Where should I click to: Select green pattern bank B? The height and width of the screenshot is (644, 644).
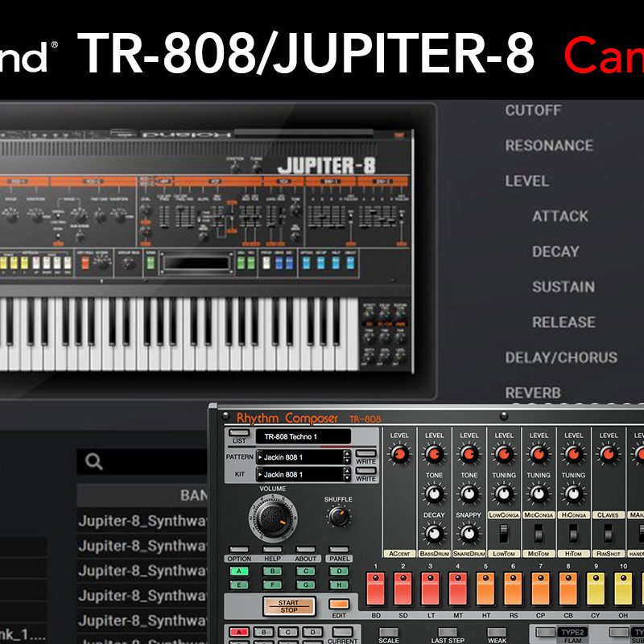272,572
